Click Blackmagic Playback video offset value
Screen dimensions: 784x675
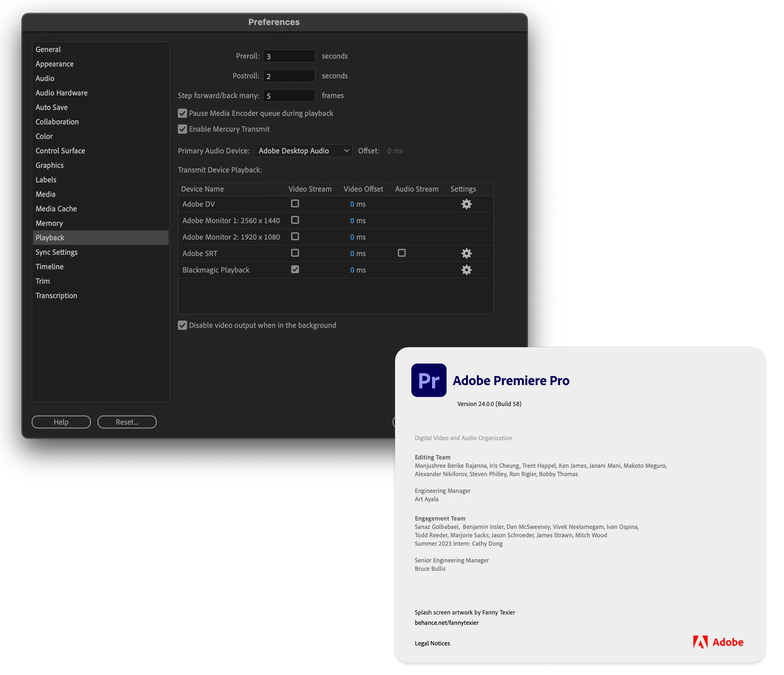tap(358, 270)
